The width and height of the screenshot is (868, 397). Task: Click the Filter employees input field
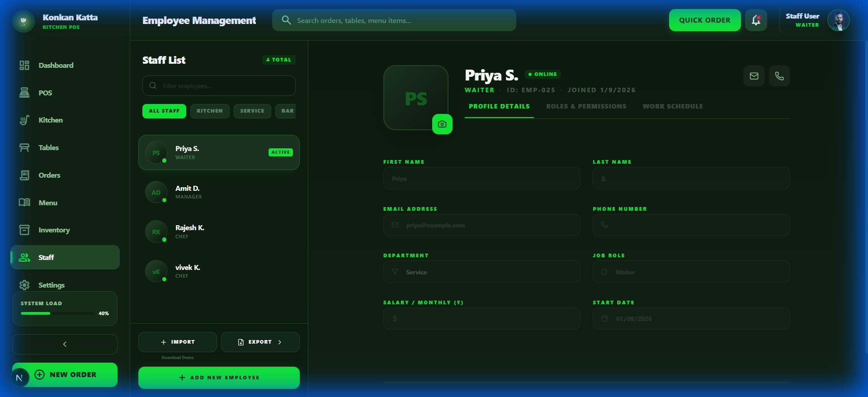tap(219, 86)
